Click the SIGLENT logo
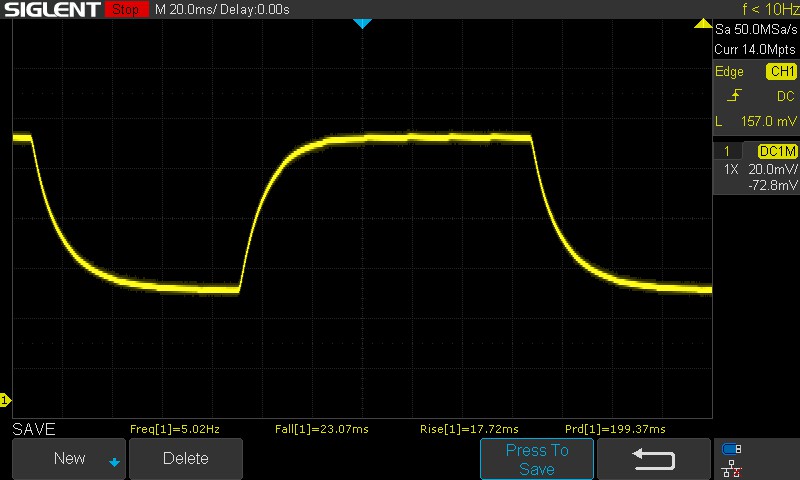 52,9
